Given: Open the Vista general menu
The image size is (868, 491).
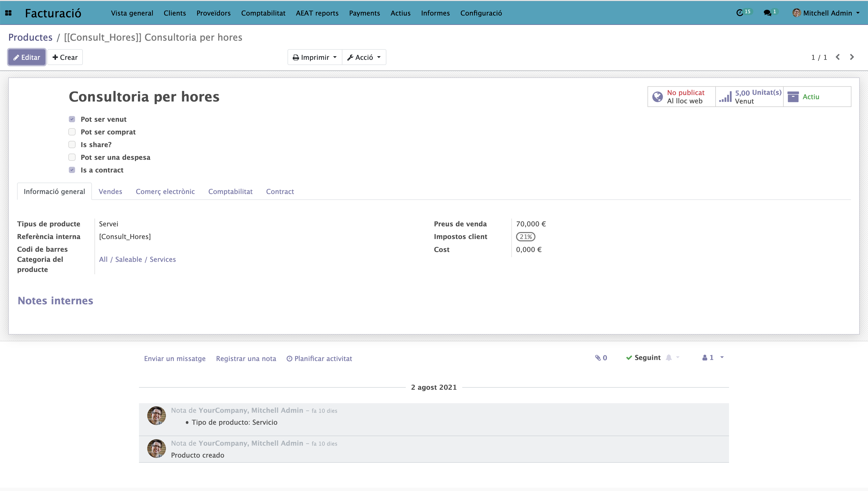Looking at the screenshot, I should click(x=132, y=13).
